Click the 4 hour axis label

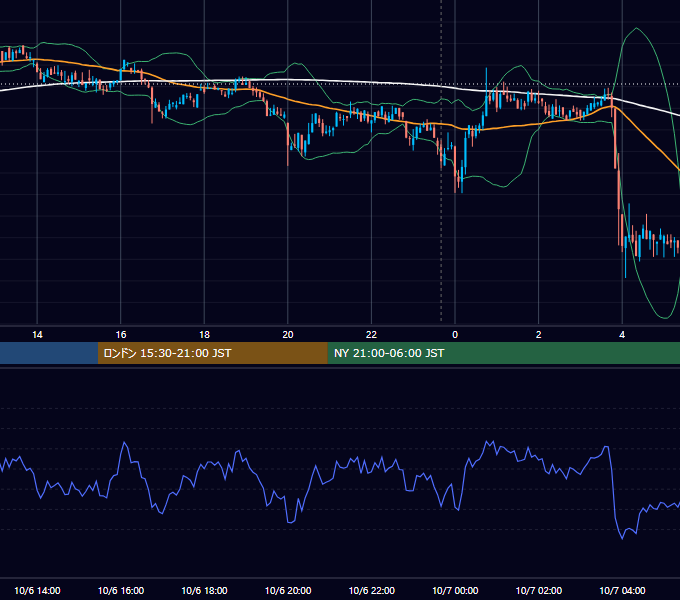point(622,335)
